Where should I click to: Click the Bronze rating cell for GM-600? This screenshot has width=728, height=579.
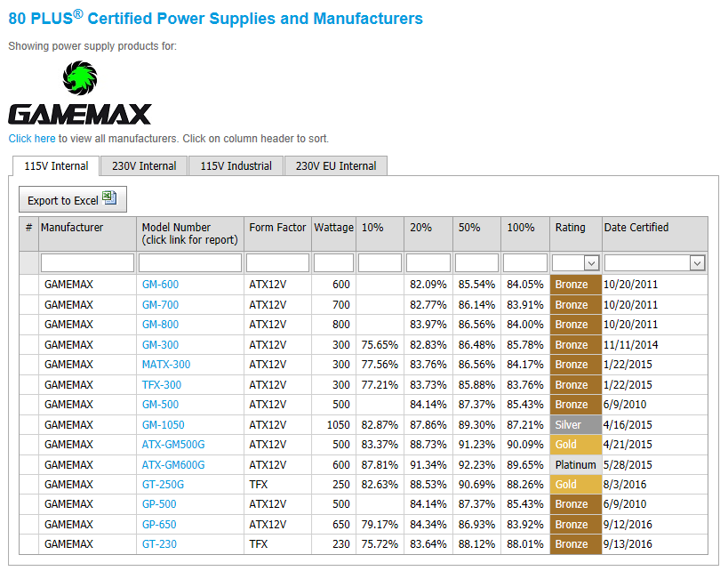click(x=576, y=285)
